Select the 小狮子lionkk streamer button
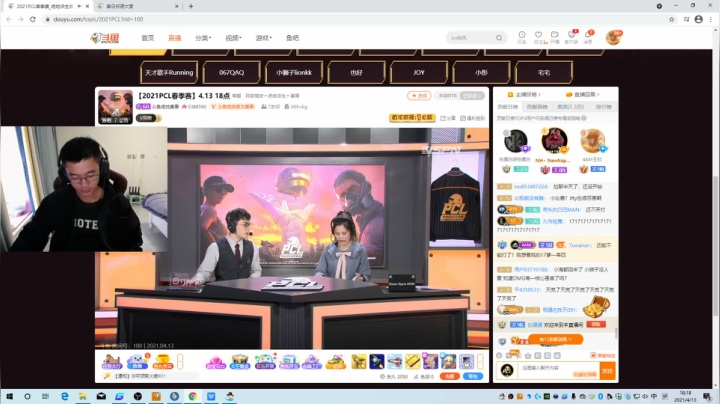Image resolution: width=720 pixels, height=404 pixels. tap(294, 73)
